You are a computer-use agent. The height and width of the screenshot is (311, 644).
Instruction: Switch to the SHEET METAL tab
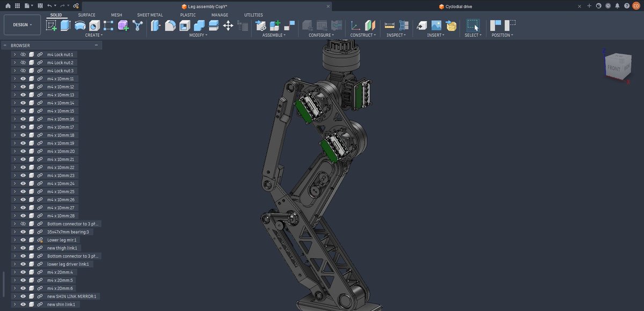click(x=150, y=15)
